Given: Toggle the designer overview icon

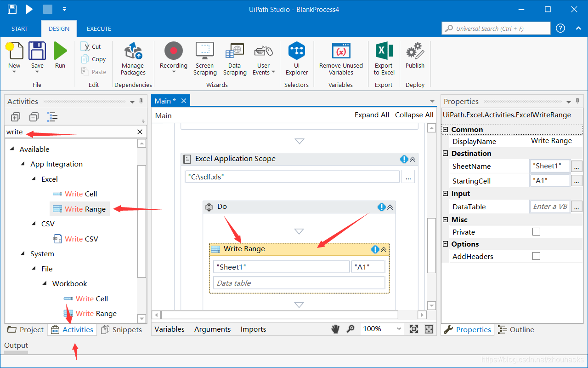Looking at the screenshot, I should [429, 329].
